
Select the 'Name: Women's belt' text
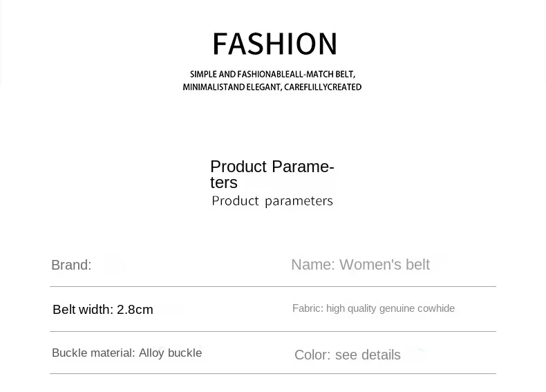[360, 265]
